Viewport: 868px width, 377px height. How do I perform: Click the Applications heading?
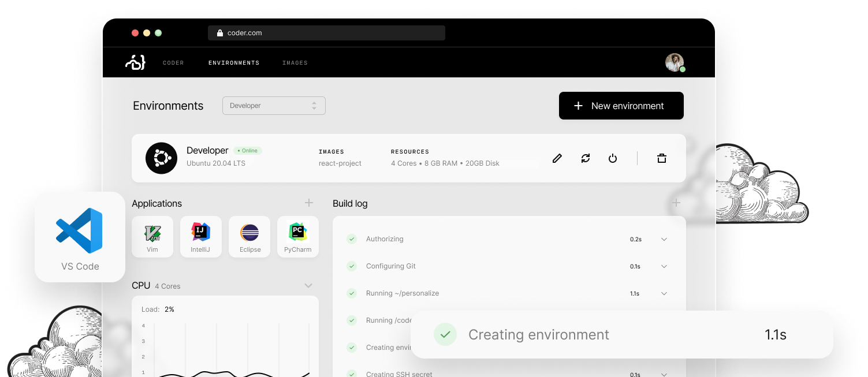[x=157, y=203]
